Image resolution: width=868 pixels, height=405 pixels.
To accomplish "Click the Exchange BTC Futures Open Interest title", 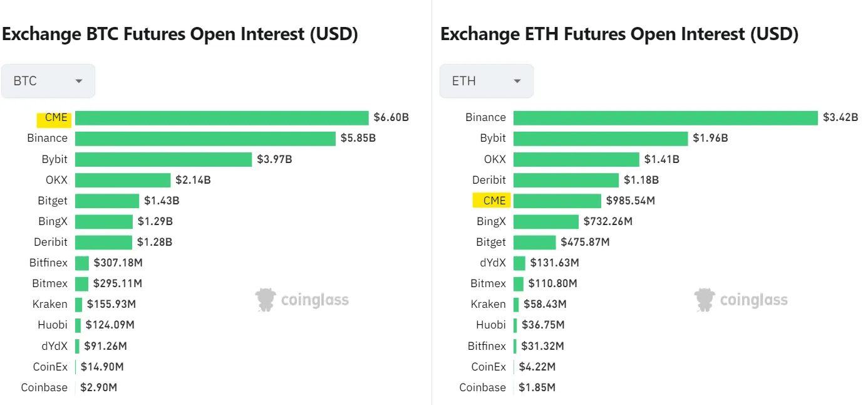I will tap(180, 34).
